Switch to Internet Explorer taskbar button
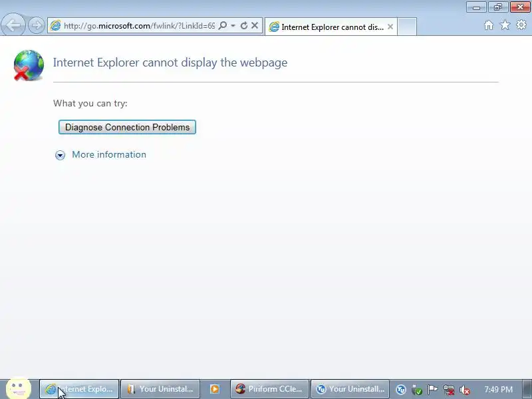The image size is (532, 399). click(79, 389)
